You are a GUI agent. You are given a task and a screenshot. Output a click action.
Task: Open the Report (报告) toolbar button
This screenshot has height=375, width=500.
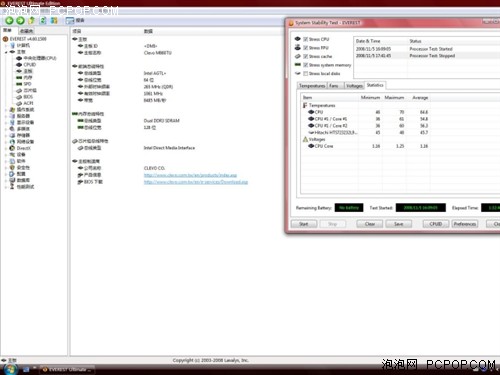(75, 21)
